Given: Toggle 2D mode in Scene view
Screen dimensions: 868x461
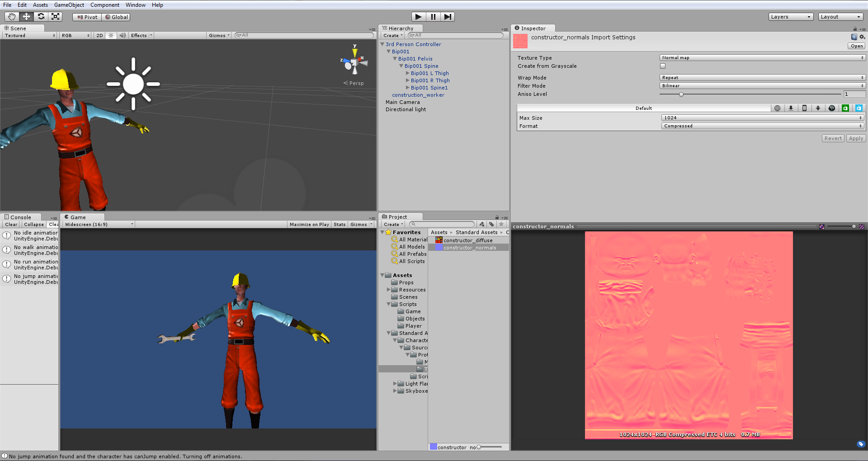Looking at the screenshot, I should point(99,35).
